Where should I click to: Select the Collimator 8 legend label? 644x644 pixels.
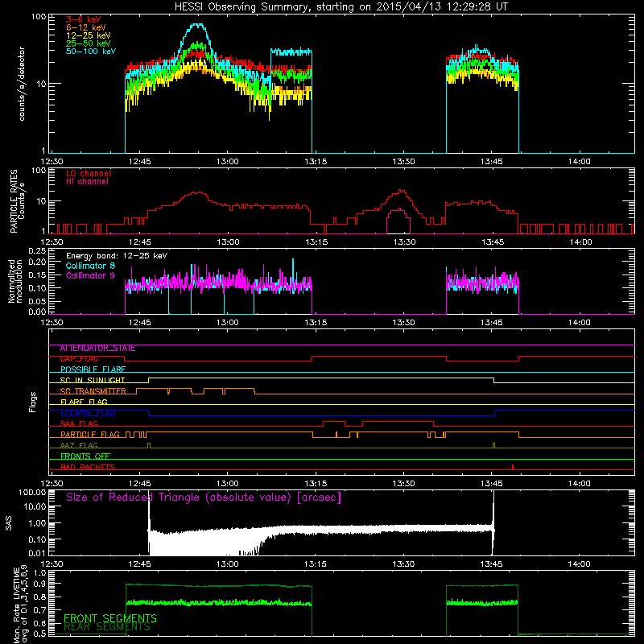coord(90,266)
